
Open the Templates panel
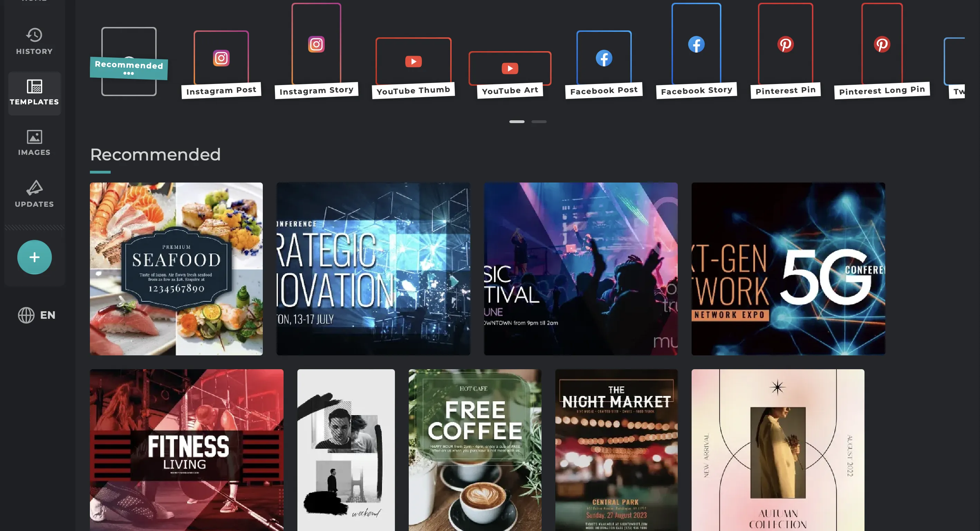[x=34, y=91]
